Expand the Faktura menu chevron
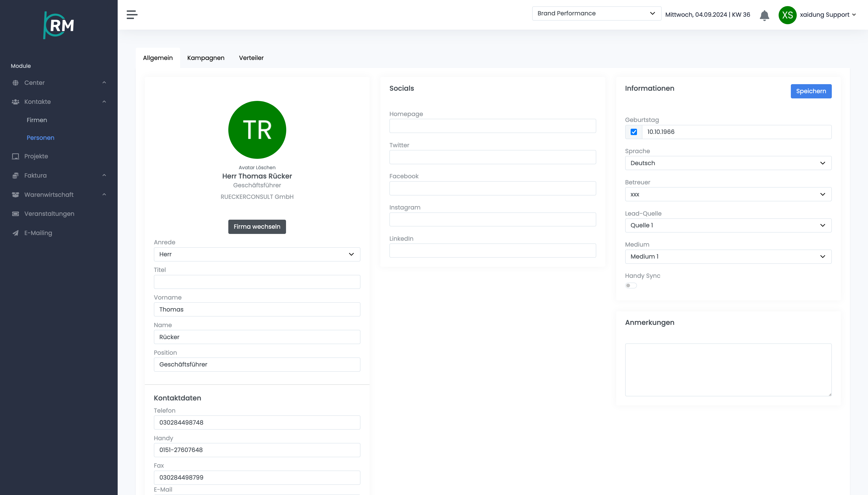This screenshot has width=868, height=495. tap(104, 175)
